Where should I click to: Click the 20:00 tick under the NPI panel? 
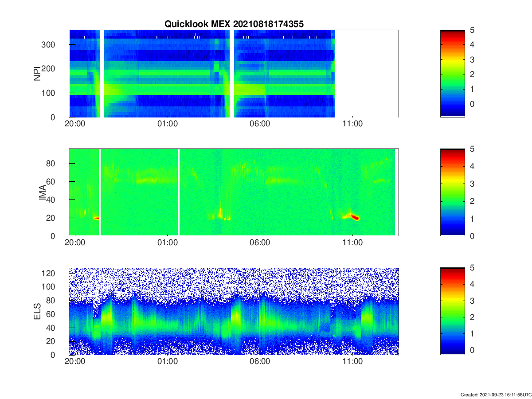tap(75, 124)
